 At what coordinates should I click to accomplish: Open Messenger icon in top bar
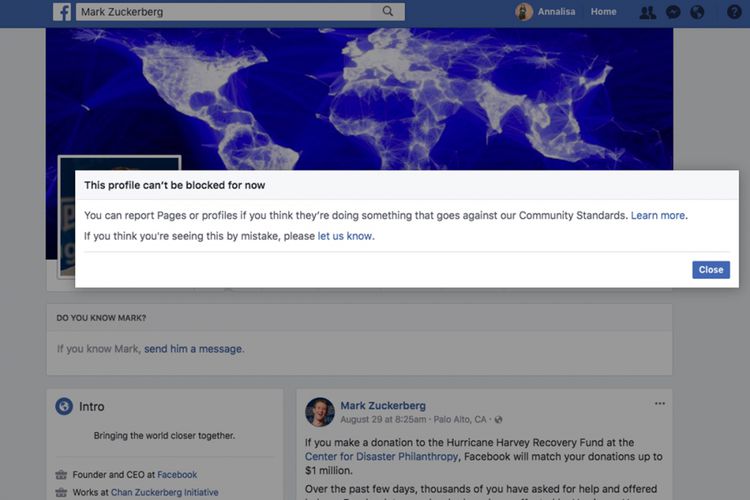pyautogui.click(x=673, y=12)
